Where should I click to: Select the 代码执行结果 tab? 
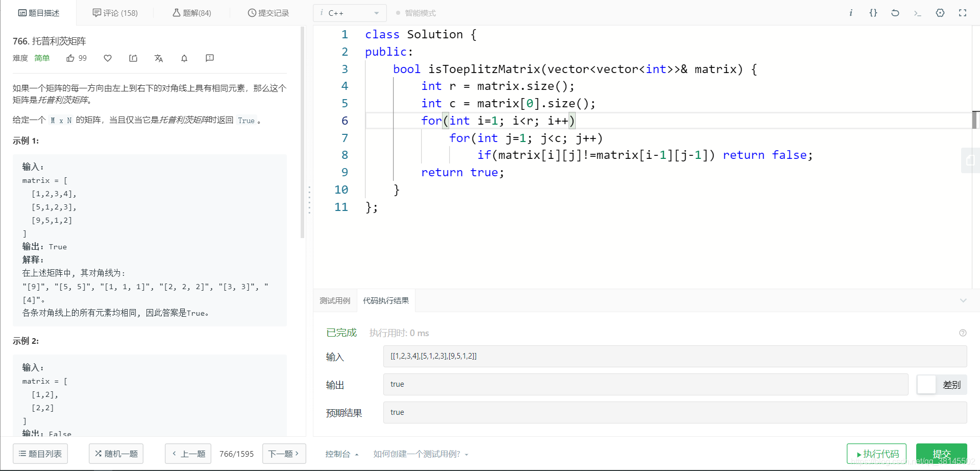(x=386, y=300)
